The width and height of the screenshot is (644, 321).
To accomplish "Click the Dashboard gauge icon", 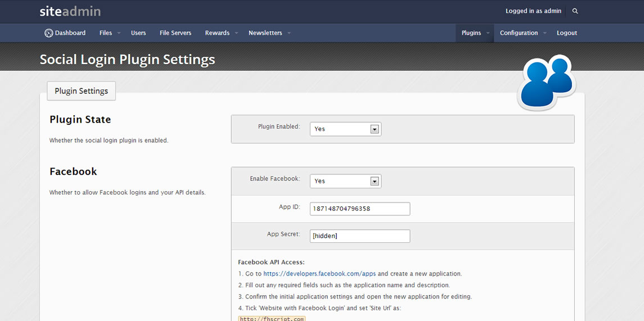I will coord(49,33).
